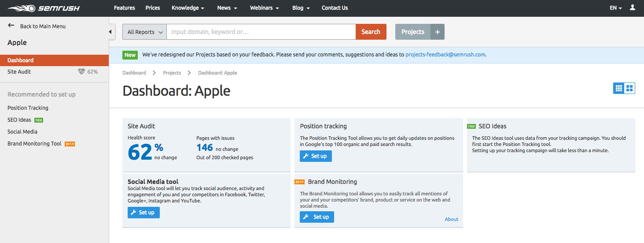Click the BETA badge beside Brand Monitoring Tool
The image size is (644, 243).
[x=70, y=144]
